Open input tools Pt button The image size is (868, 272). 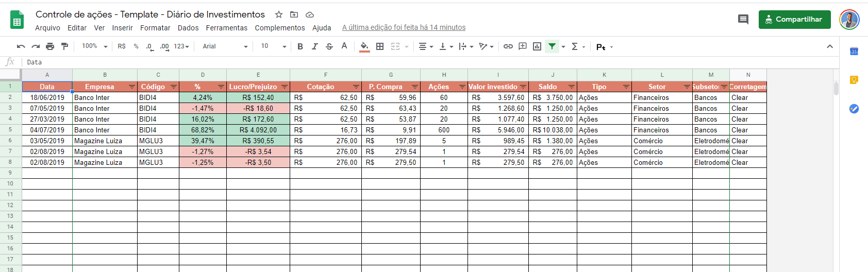(x=604, y=47)
